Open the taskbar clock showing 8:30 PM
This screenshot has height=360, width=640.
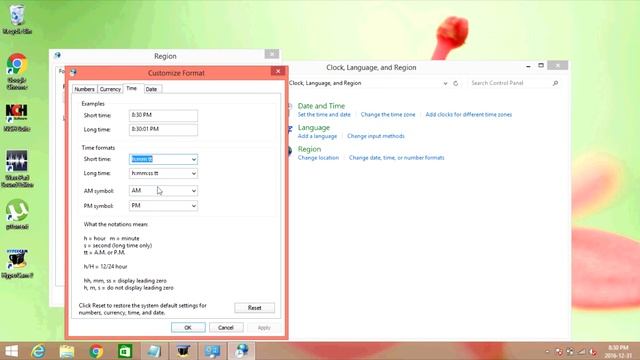(618, 351)
